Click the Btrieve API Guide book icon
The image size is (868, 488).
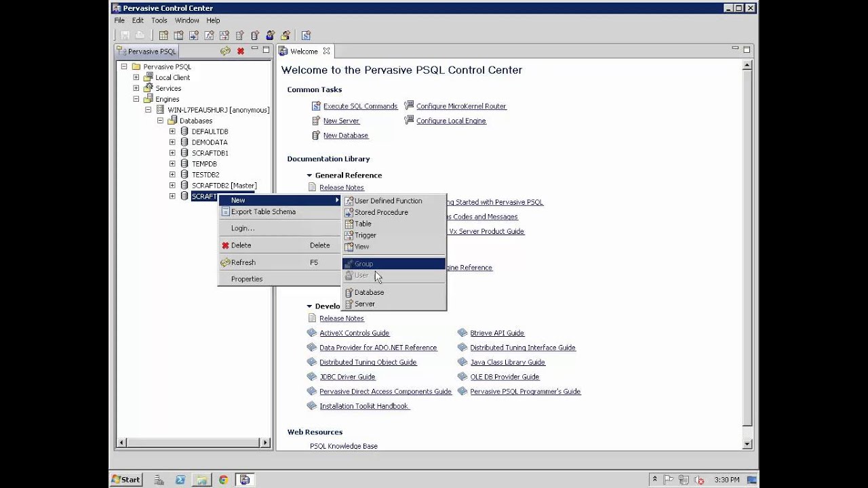[x=462, y=333]
